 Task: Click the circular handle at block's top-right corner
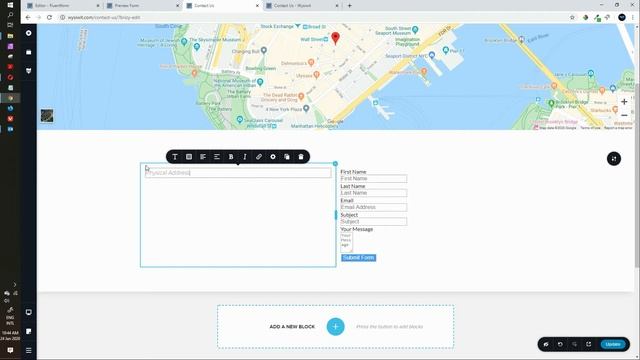pyautogui.click(x=335, y=164)
